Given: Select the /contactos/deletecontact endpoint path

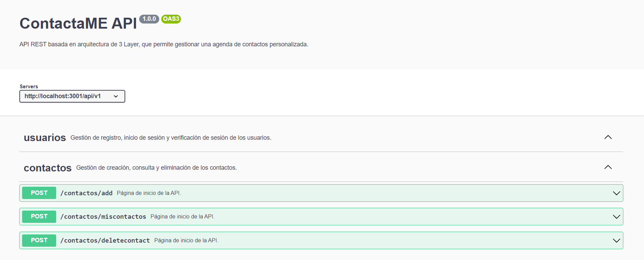Looking at the screenshot, I should (105, 241).
